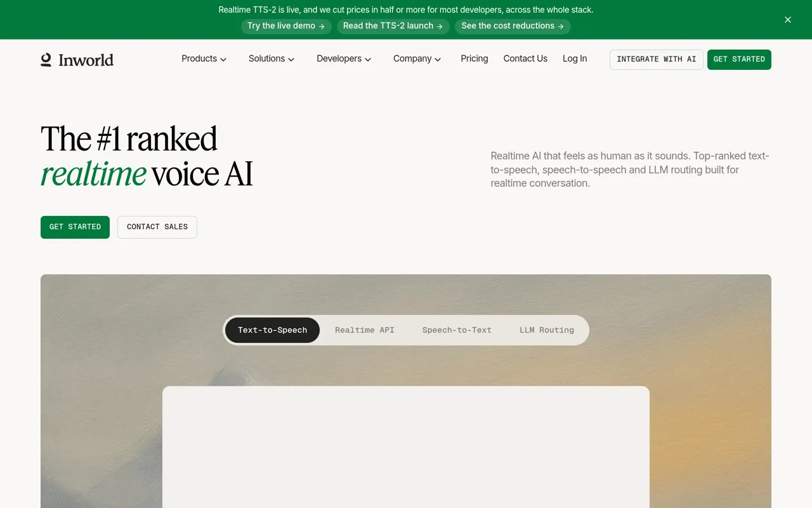This screenshot has height=508, width=812.
Task: Open the Products dropdown menu
Action: pos(204,58)
